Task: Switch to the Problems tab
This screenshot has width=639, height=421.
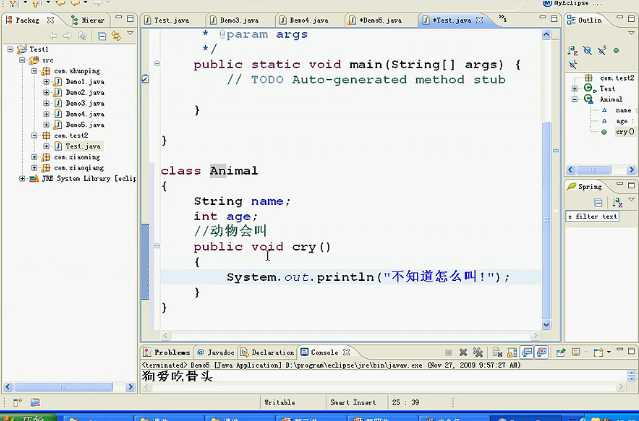Action: point(167,352)
